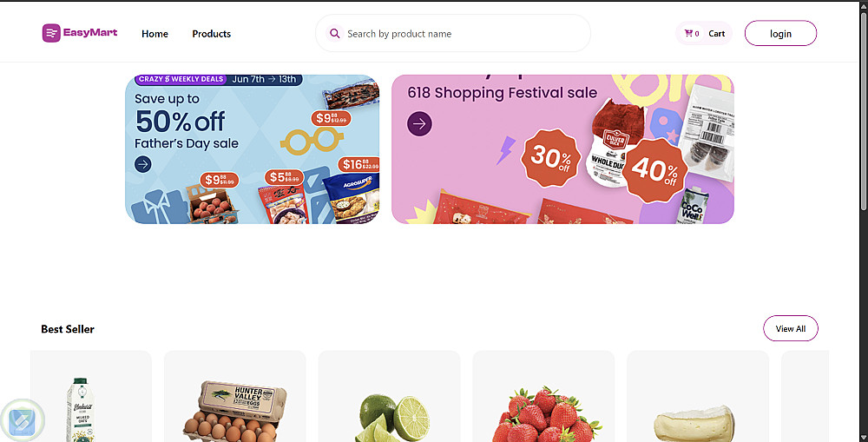
Task: Click the floating widget icon at bottom-left
Action: [x=22, y=421]
